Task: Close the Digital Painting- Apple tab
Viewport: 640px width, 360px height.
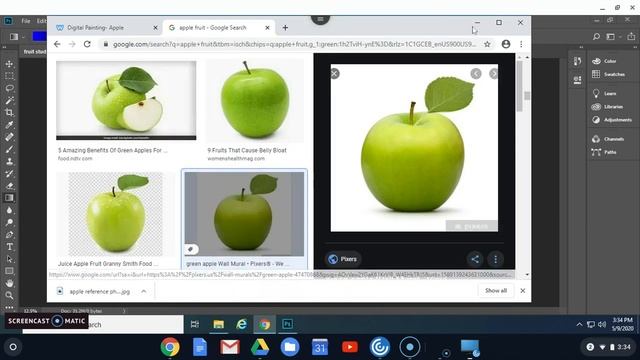Action: point(155,28)
